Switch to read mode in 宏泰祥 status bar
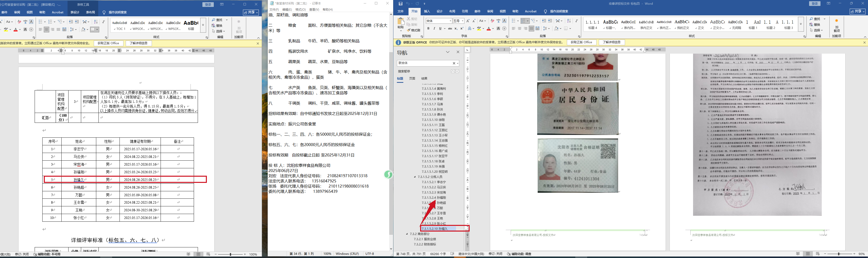This screenshot has height=258, width=868. (798, 254)
